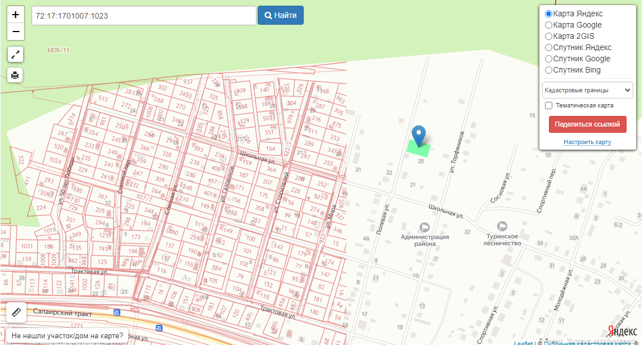Image resolution: width=644 pixels, height=345 pixels.
Task: Click the 'Спортивная ул.' street label
Action: 489,324
